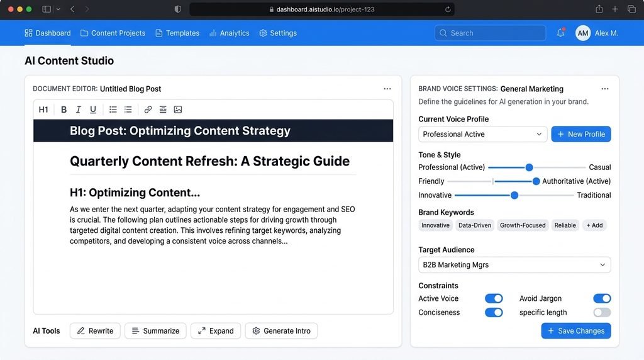Click the Generate Intro button
This screenshot has width=644, height=360.
pos(281,331)
